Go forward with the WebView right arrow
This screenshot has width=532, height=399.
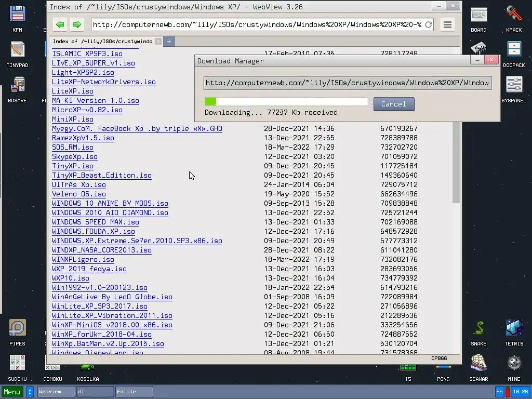[77, 24]
